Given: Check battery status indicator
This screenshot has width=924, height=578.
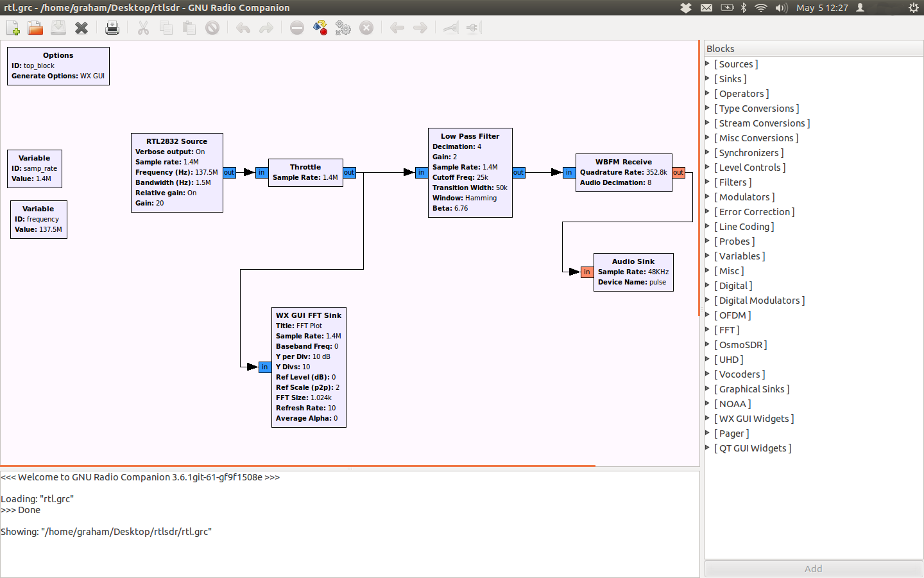Looking at the screenshot, I should pyautogui.click(x=727, y=8).
